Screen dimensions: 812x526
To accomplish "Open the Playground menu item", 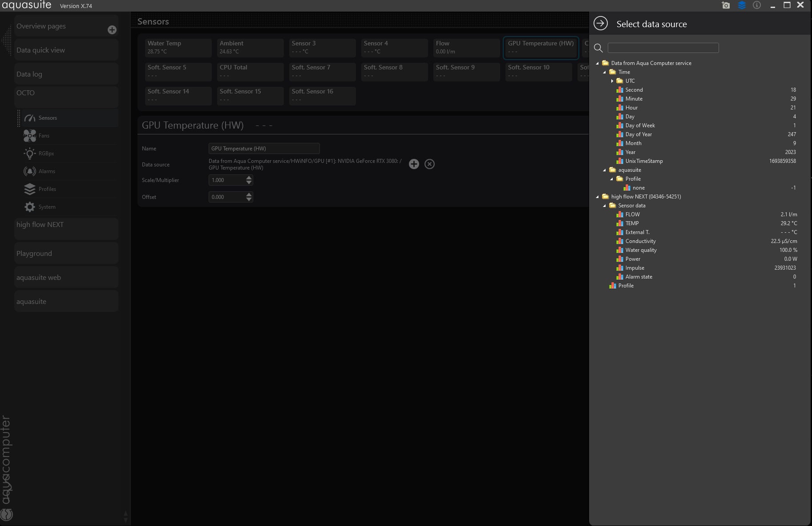I will (x=34, y=254).
